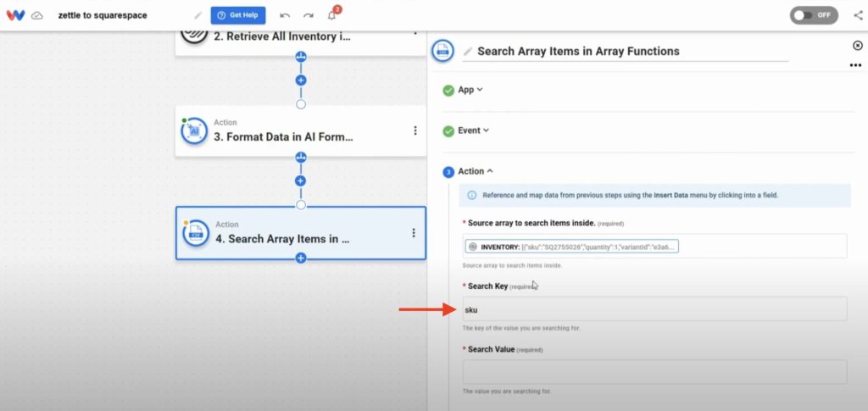Click path router icon below step 2

pyautogui.click(x=301, y=57)
